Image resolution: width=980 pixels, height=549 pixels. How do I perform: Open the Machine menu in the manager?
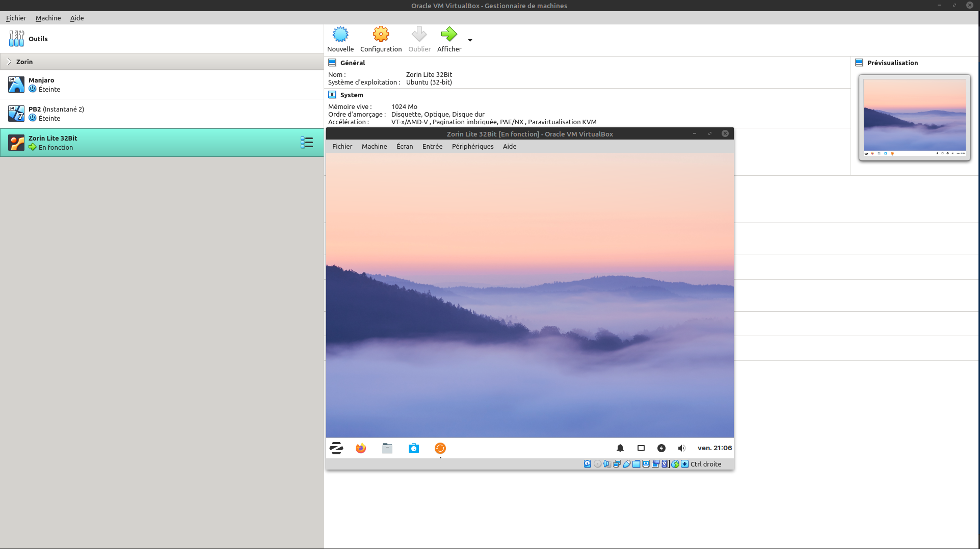tap(48, 18)
